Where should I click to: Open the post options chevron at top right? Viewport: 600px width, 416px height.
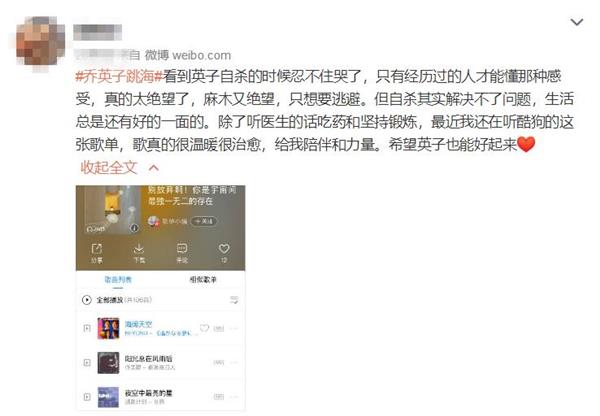point(577,22)
